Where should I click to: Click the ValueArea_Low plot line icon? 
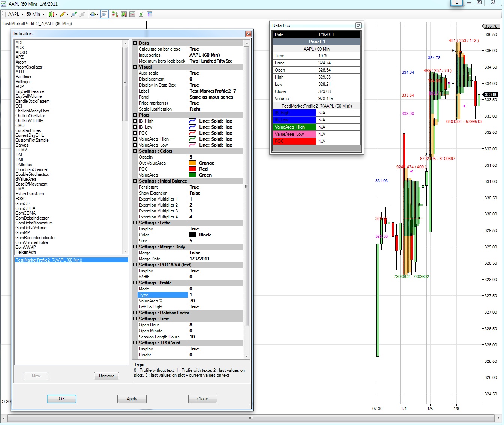[192, 145]
